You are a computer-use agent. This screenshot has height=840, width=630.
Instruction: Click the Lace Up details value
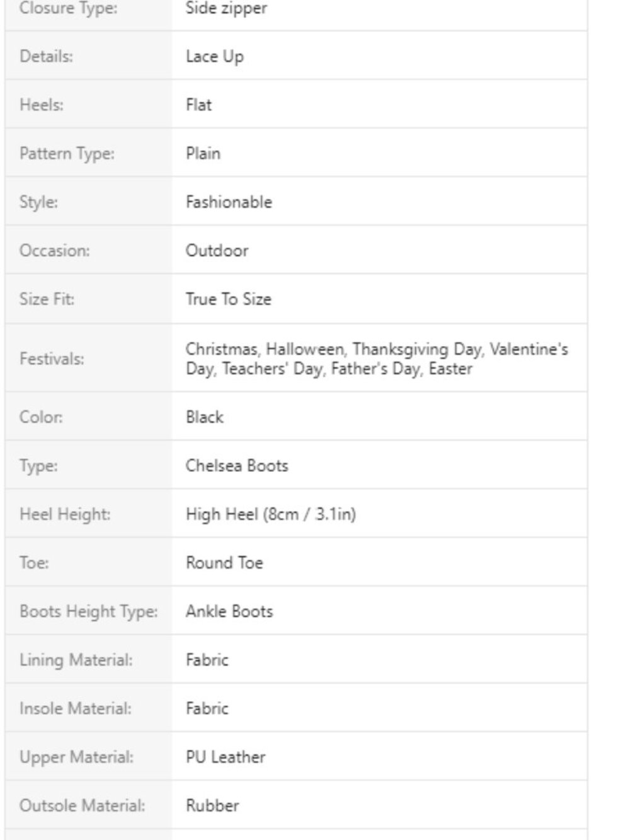click(x=214, y=56)
